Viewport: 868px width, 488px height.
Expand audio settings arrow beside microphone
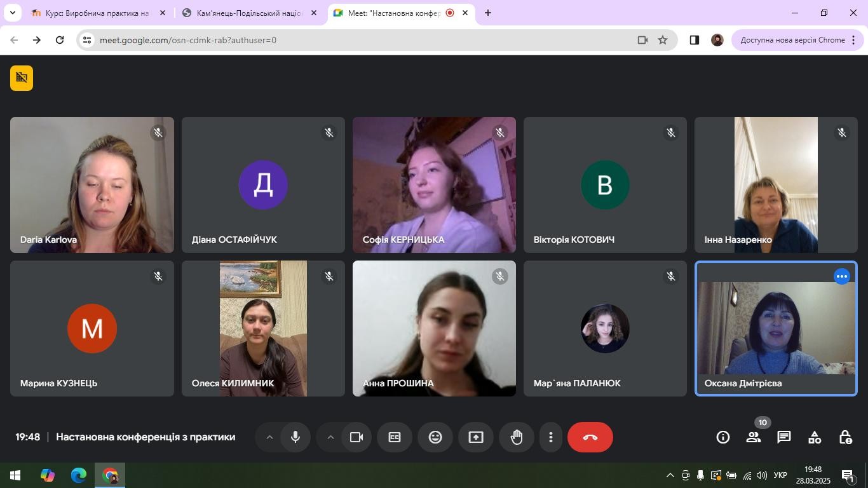coord(269,437)
